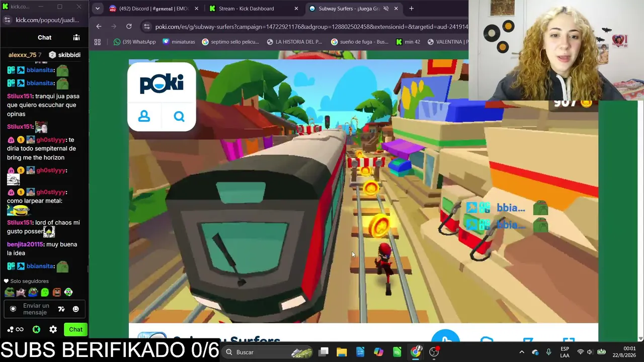
Task: Switch to the Discord #general tab
Action: point(153,9)
